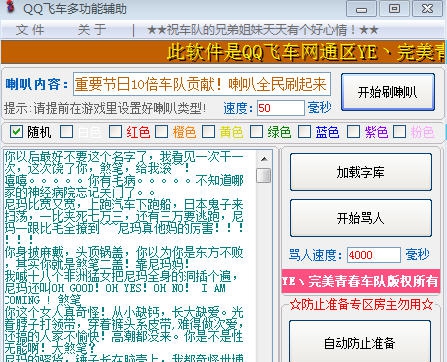Open the 关于 menu
Viewport: 447px width, 362px height.
pos(92,30)
